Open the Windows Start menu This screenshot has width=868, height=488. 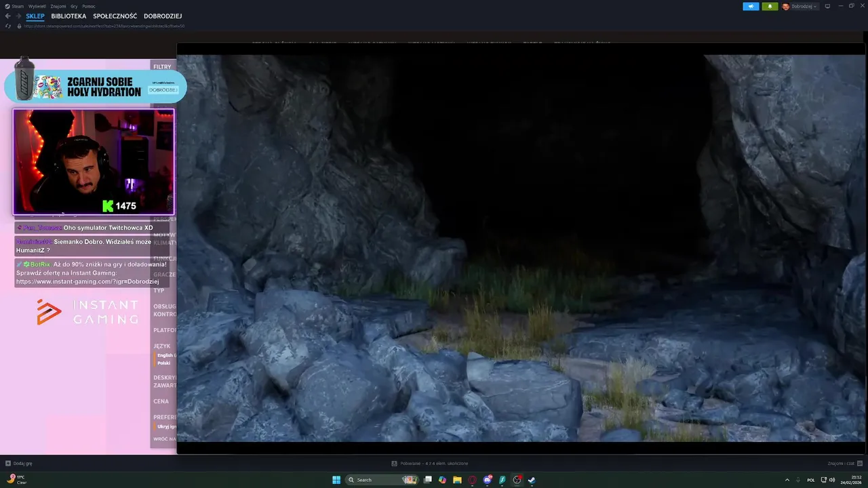point(336,480)
